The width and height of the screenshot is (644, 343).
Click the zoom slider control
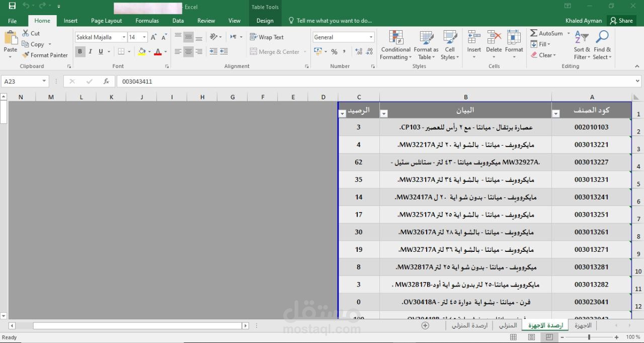tap(590, 337)
